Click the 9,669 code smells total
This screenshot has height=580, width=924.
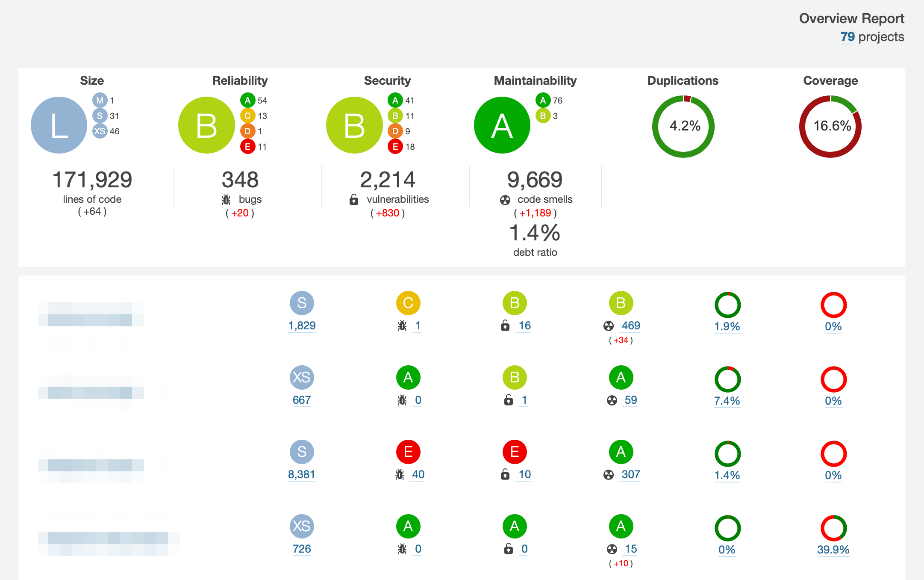tap(535, 180)
